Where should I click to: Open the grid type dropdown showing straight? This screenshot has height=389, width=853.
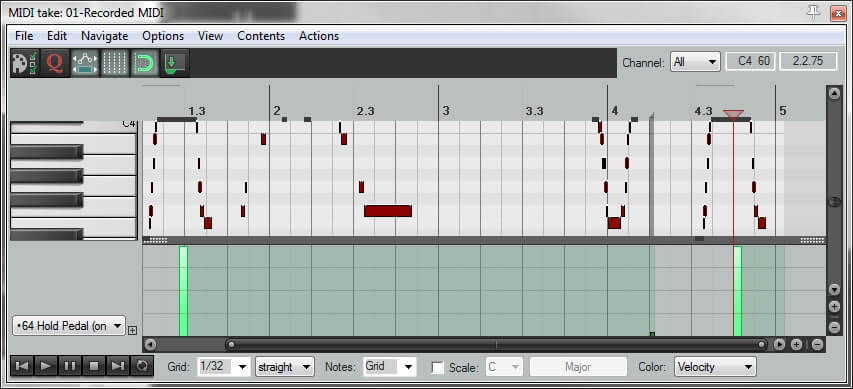click(x=285, y=367)
